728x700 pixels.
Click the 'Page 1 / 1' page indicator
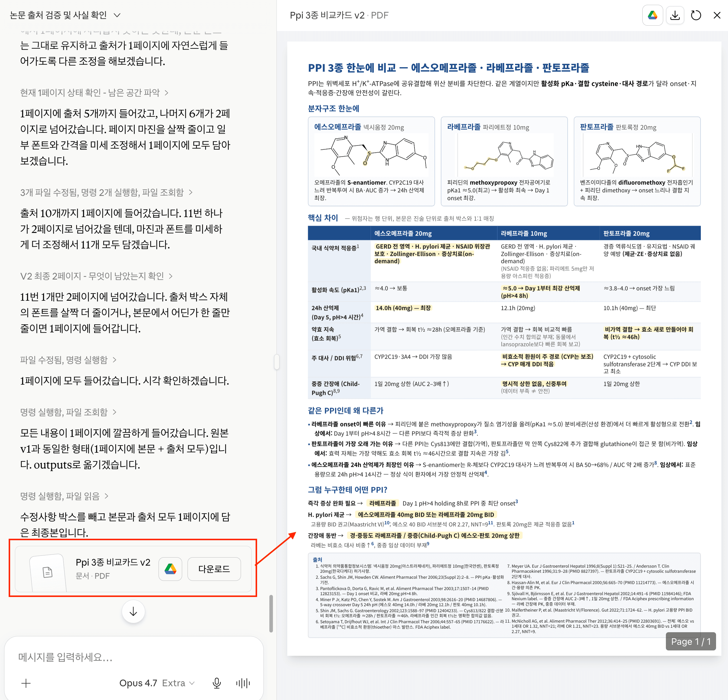click(x=691, y=642)
